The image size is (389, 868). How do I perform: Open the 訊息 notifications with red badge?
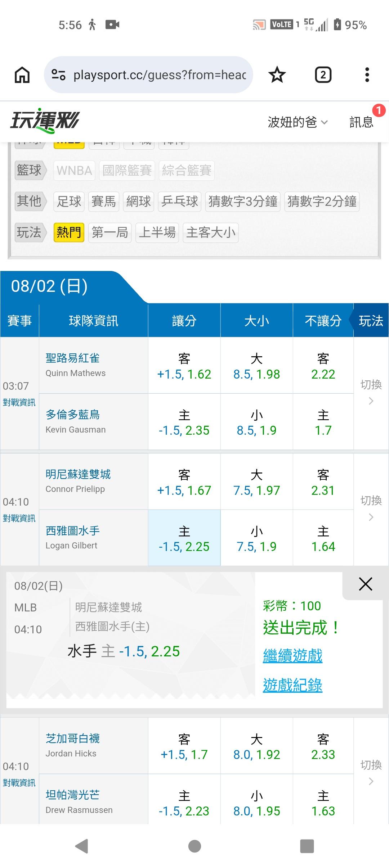pos(361,122)
